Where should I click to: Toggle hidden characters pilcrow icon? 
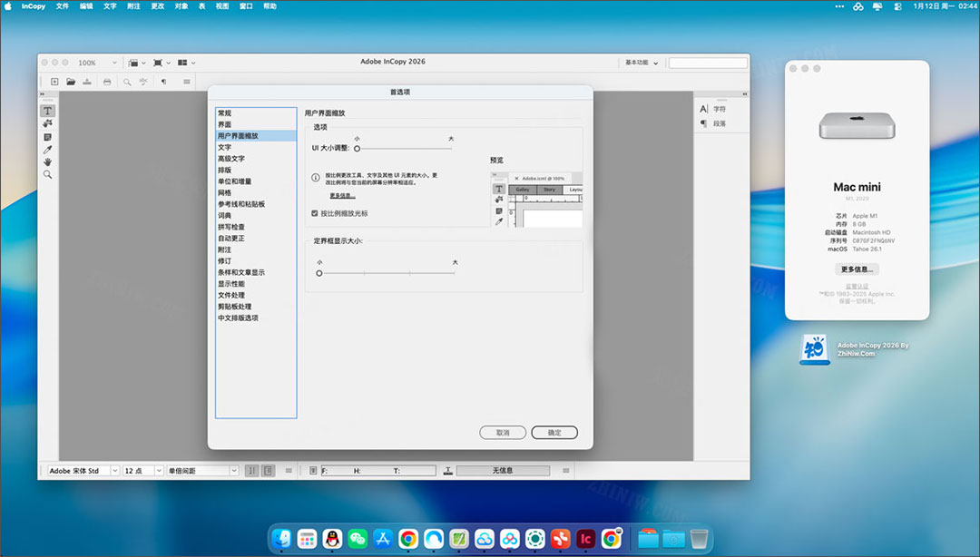coord(163,82)
